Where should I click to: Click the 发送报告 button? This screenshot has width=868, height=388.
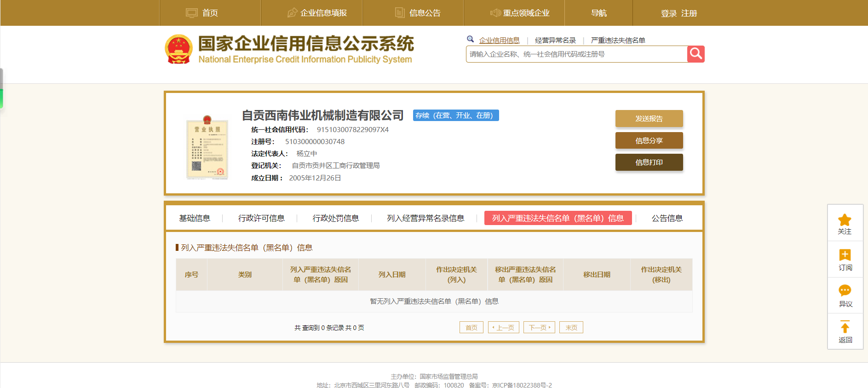pyautogui.click(x=649, y=118)
